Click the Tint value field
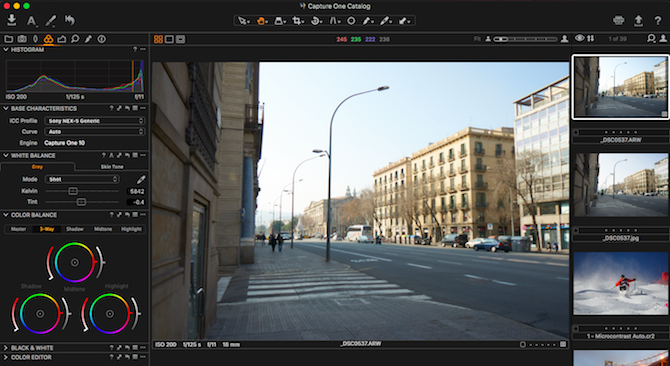670x366 pixels. (136, 202)
